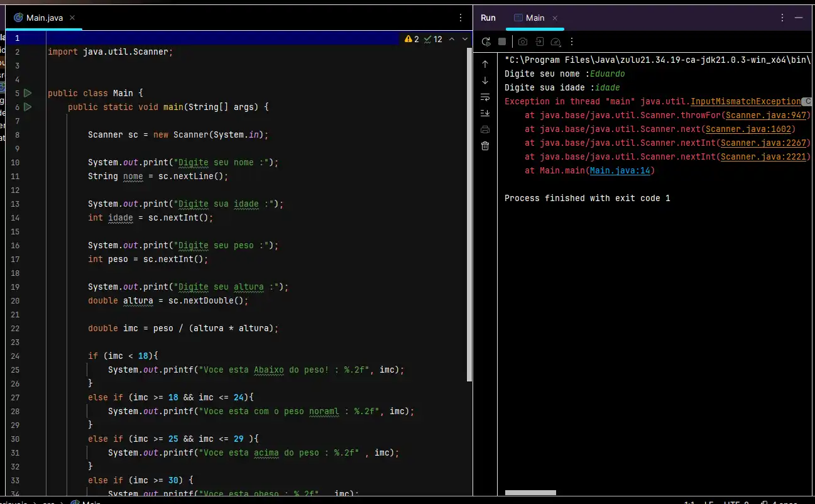
Task: Toggle soft-wrap in the console output
Action: (485, 97)
